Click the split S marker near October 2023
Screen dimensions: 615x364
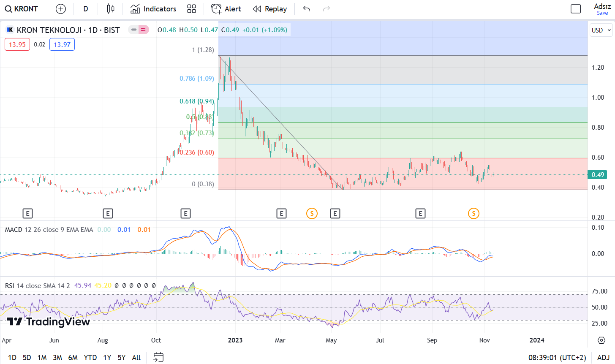pyautogui.click(x=473, y=214)
